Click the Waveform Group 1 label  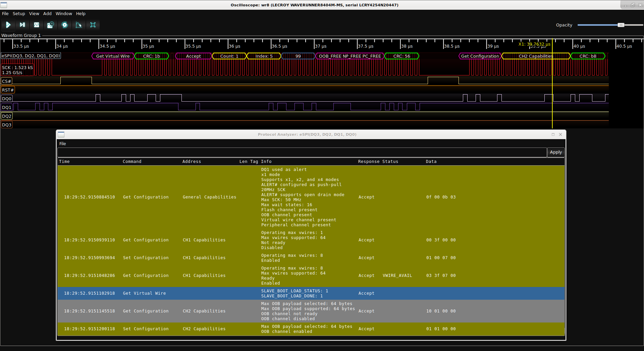(x=21, y=35)
